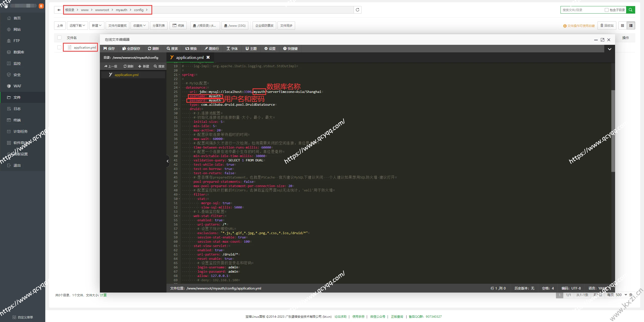644x322 pixels.
Task: Open the Recycle Bin (回收站)
Action: tap(607, 25)
